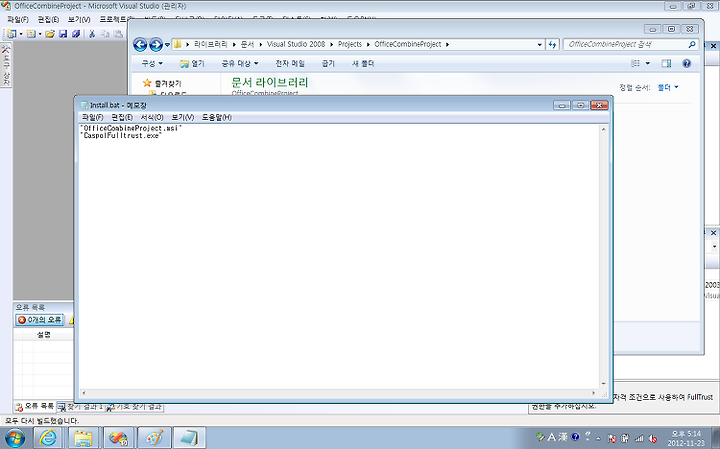Click the OfficeCombineProject.msi line in Notepad
The height and width of the screenshot is (449, 720).
[131, 128]
